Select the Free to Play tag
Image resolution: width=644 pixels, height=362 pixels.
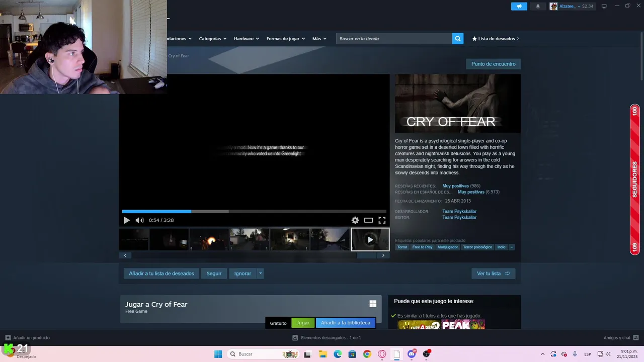[x=422, y=247]
